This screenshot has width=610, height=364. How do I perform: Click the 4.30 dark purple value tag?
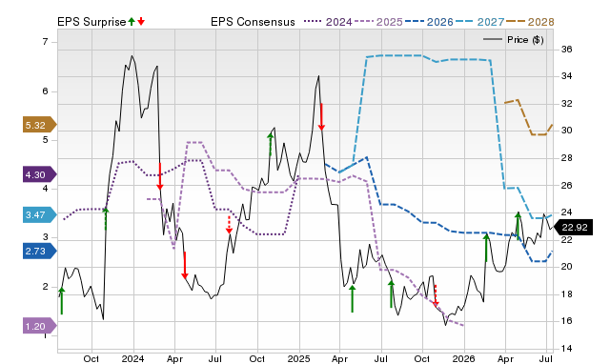point(40,174)
